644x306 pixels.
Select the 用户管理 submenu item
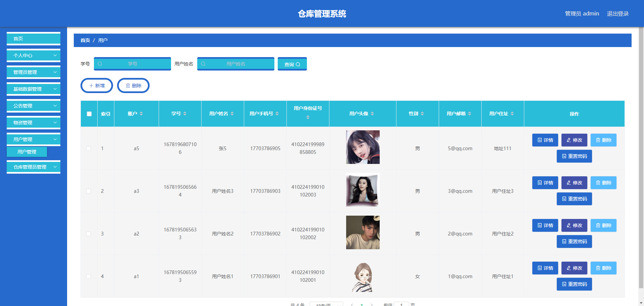(x=27, y=152)
